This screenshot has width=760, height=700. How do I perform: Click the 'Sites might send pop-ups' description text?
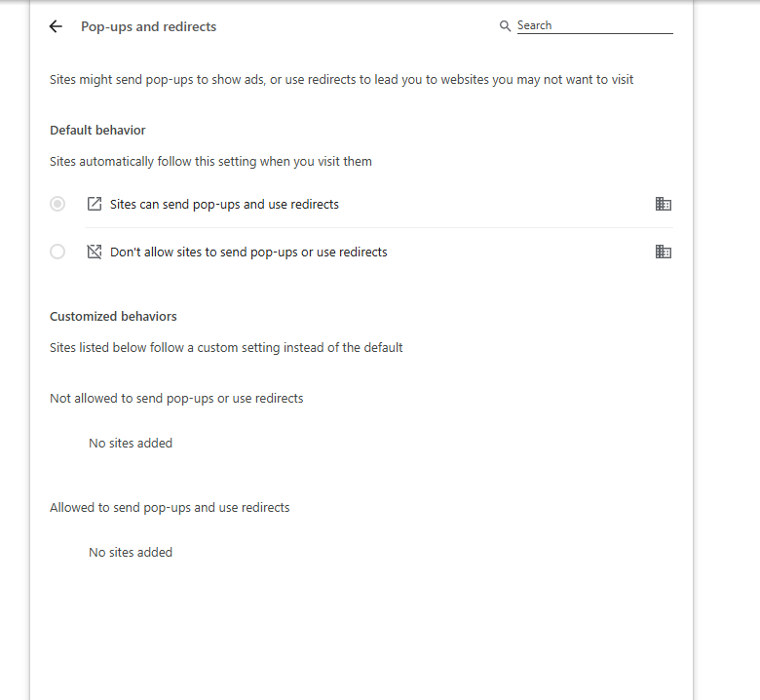coord(341,80)
